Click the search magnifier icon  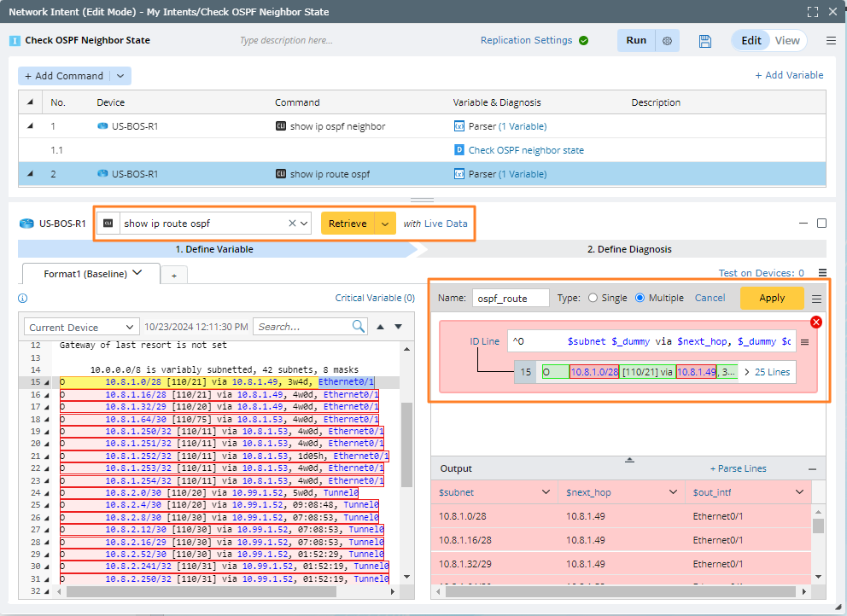pyautogui.click(x=359, y=327)
